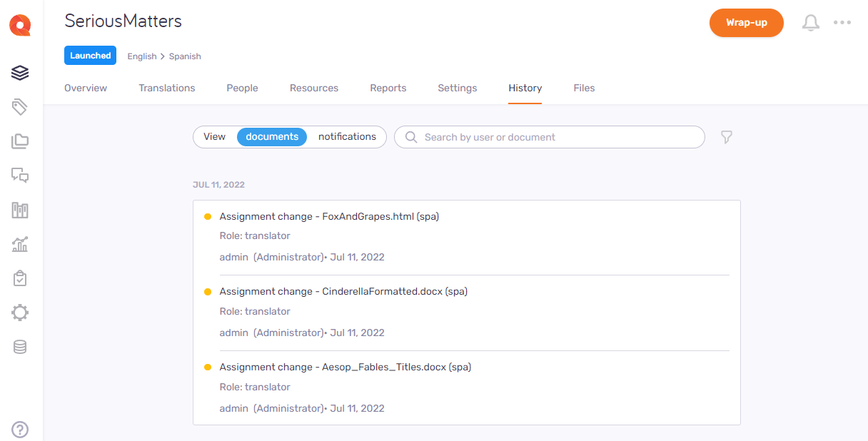
Task: Click the notifications bell icon
Action: (811, 23)
